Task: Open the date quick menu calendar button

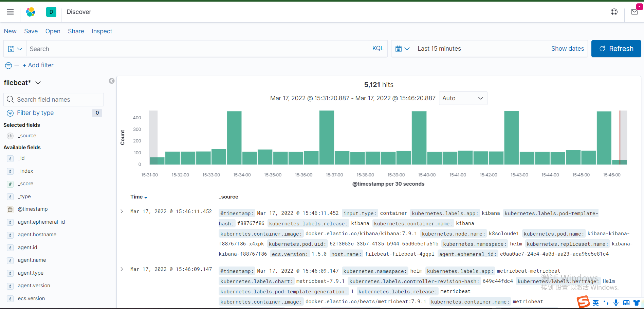Action: pyautogui.click(x=403, y=49)
